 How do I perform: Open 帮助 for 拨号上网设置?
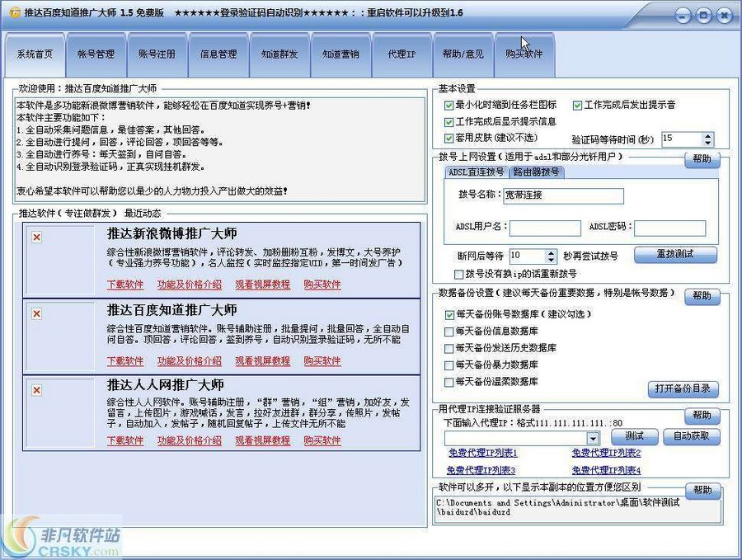702,159
